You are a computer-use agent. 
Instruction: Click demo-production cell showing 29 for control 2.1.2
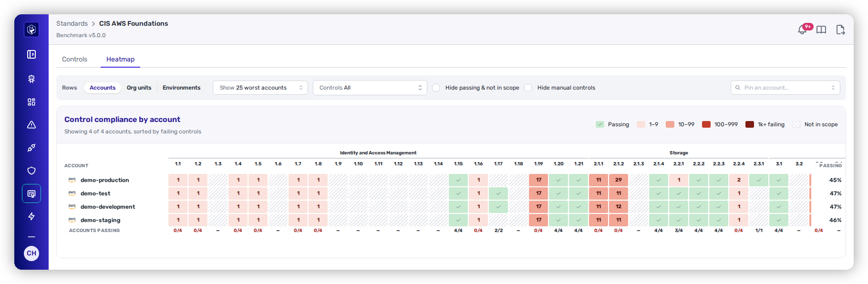[x=619, y=180]
